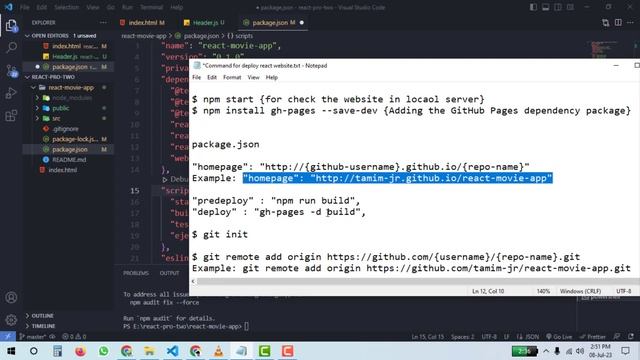Open the Notepad Format menu
The height and width of the screenshot is (360, 640).
[232, 77]
